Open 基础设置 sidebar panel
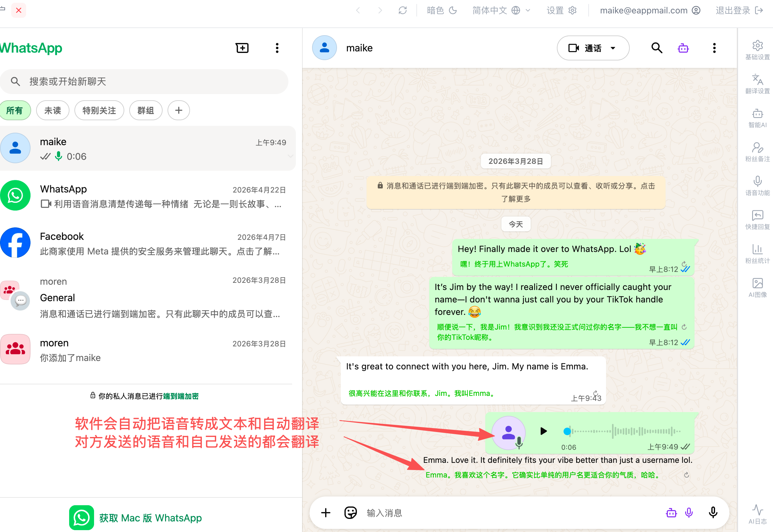This screenshot has height=532, width=773. pyautogui.click(x=757, y=50)
